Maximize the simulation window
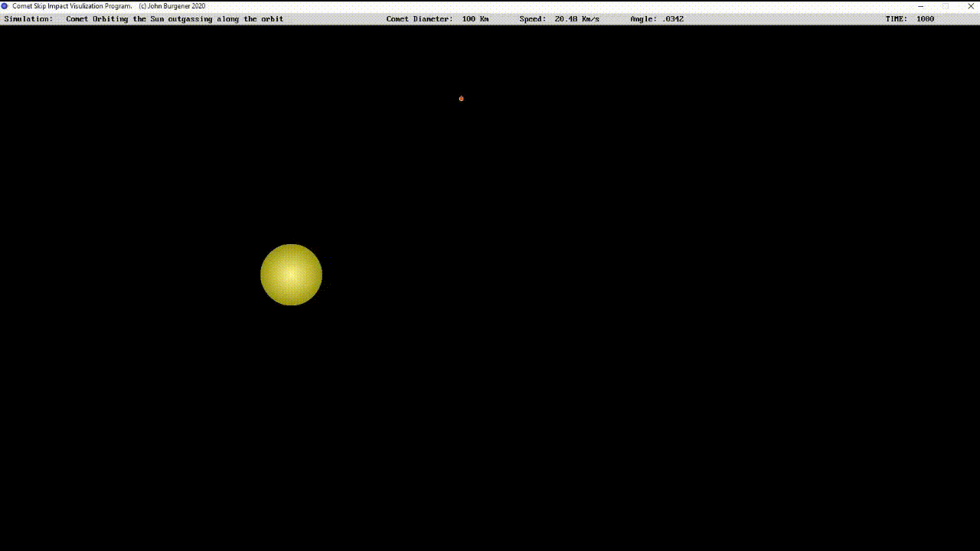 946,6
